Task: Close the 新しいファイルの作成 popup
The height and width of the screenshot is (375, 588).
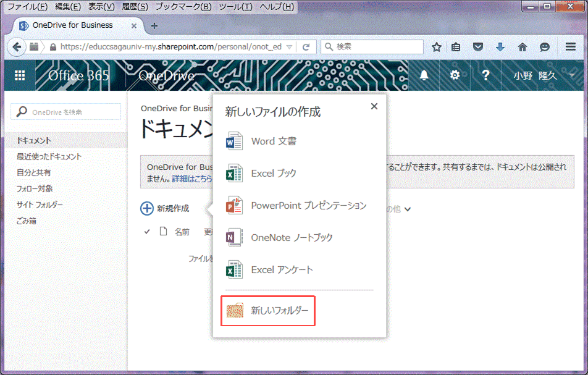Action: coord(374,106)
